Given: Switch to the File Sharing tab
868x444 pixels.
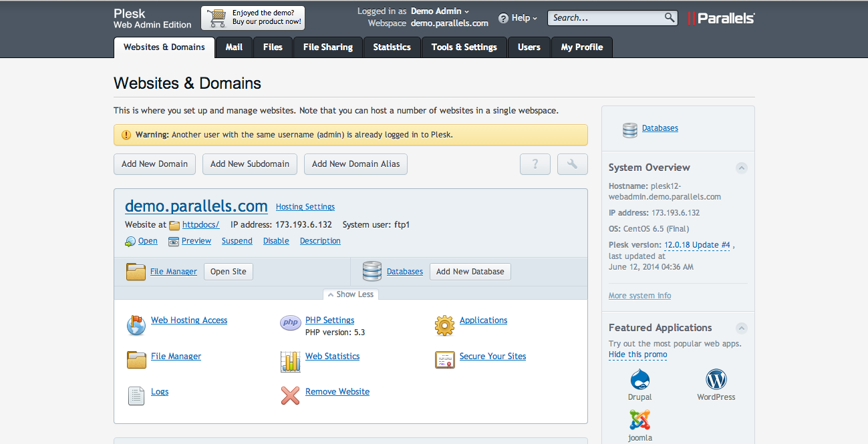Looking at the screenshot, I should coord(328,47).
